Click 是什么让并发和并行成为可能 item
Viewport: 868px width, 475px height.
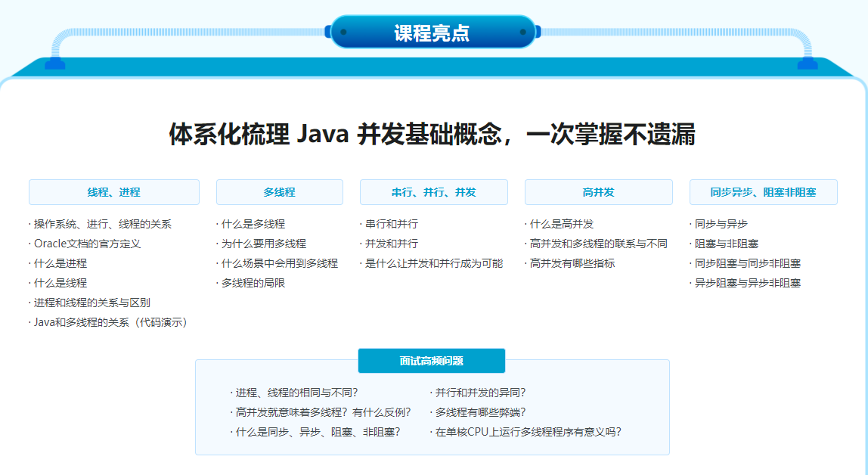point(433,263)
